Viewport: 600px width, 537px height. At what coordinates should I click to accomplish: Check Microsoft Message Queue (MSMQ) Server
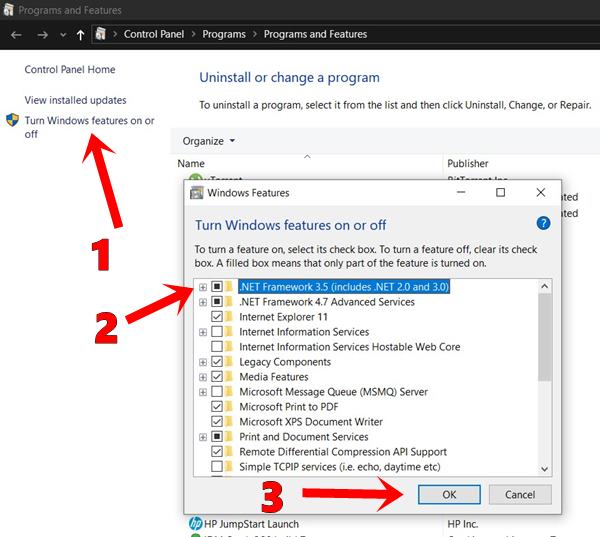coord(217,392)
